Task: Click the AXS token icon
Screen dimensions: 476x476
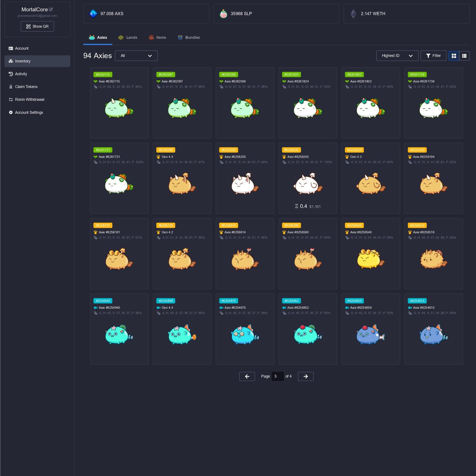Action: tap(93, 13)
